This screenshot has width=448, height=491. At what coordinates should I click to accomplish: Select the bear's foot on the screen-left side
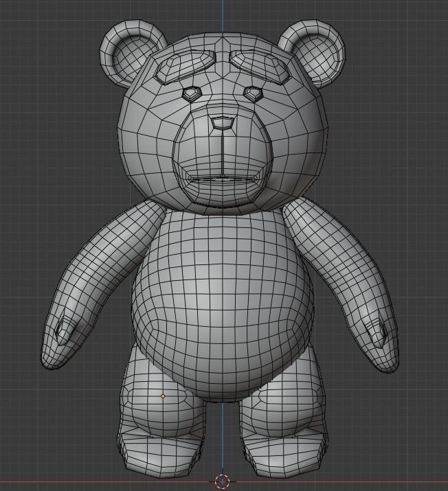(160, 454)
